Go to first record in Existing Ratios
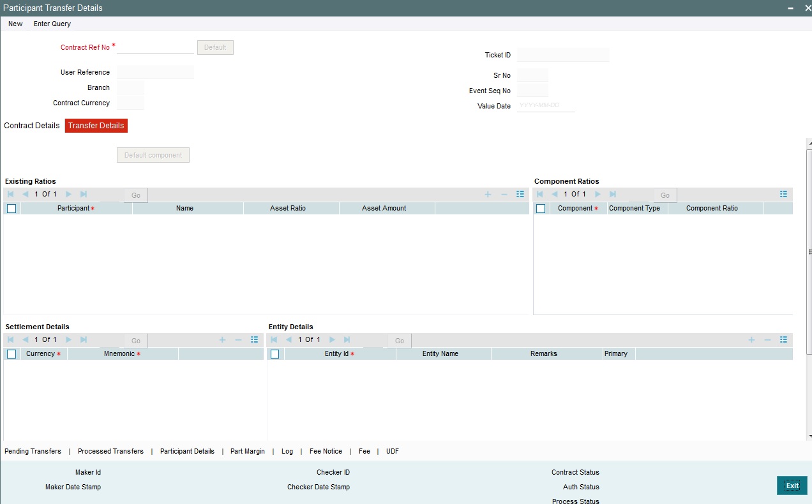 pyautogui.click(x=11, y=194)
